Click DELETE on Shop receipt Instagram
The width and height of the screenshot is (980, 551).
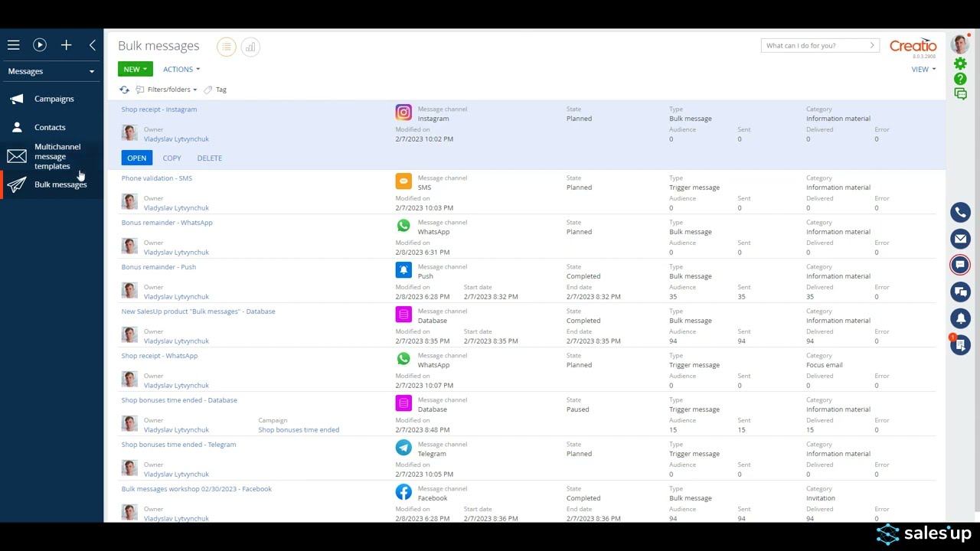pos(209,158)
